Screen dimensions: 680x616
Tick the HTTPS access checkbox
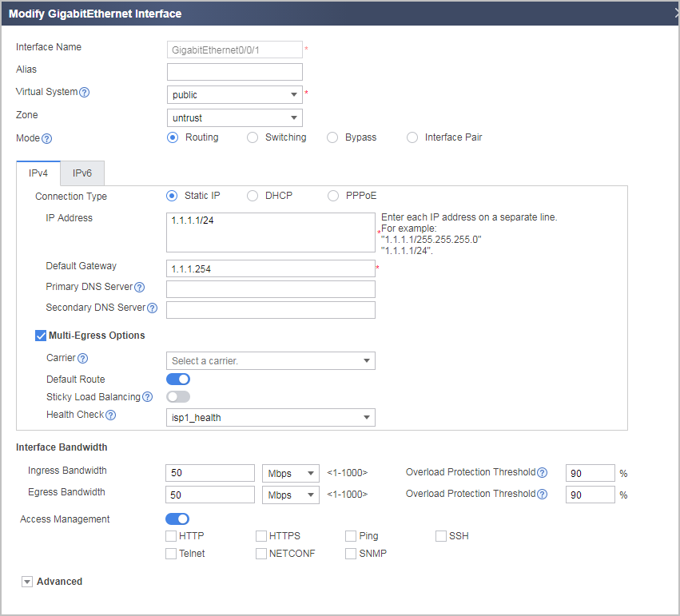click(x=261, y=536)
